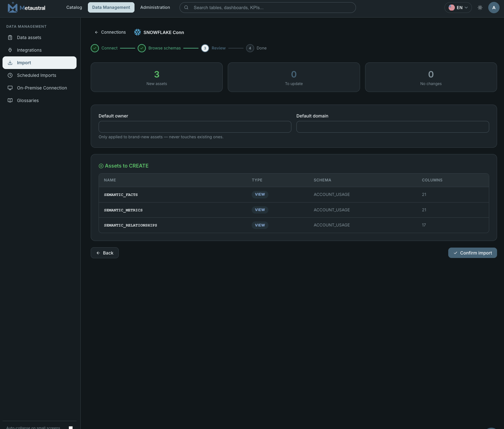Image resolution: width=504 pixels, height=429 pixels.
Task: Click the Scheduled Imports clock icon
Action: pyautogui.click(x=10, y=75)
